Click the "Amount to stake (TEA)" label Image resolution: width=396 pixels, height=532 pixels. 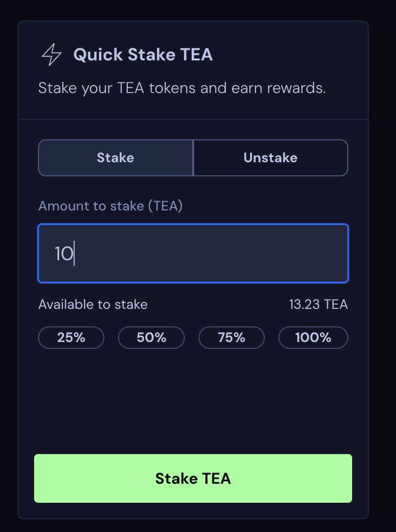click(x=110, y=206)
